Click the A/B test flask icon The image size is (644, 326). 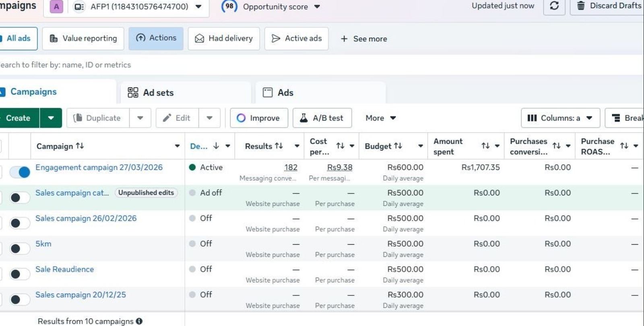coord(304,118)
